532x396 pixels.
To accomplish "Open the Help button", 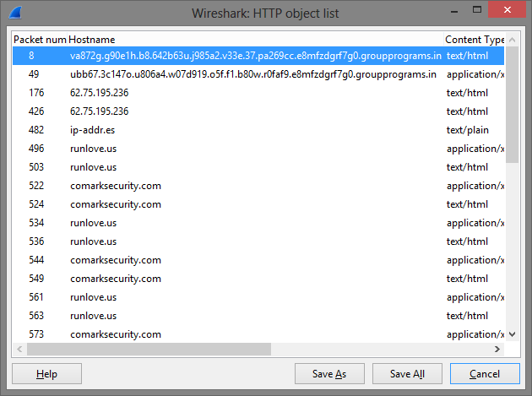I will (x=46, y=373).
